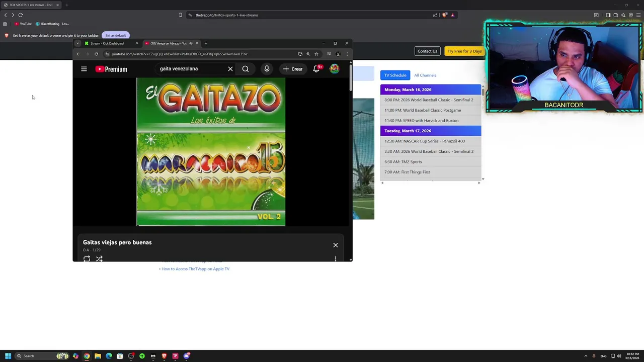
Task: Clear the YouTube search text
Action: (x=230, y=69)
